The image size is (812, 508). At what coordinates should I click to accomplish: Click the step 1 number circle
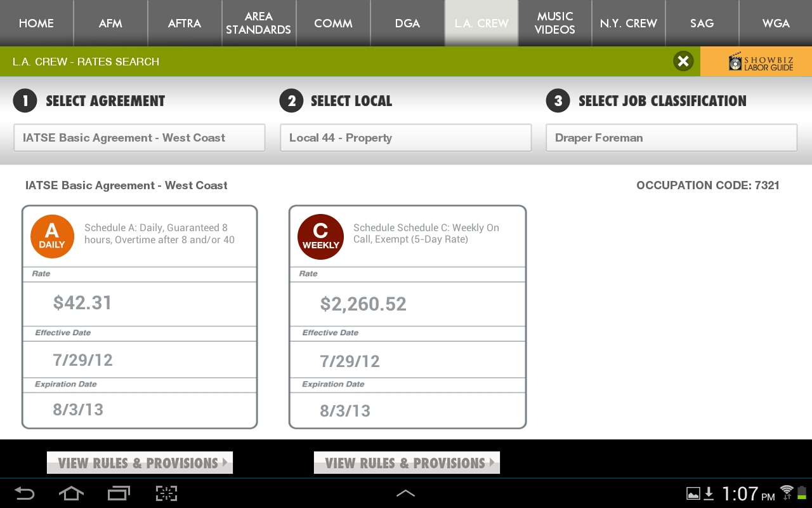pos(25,100)
